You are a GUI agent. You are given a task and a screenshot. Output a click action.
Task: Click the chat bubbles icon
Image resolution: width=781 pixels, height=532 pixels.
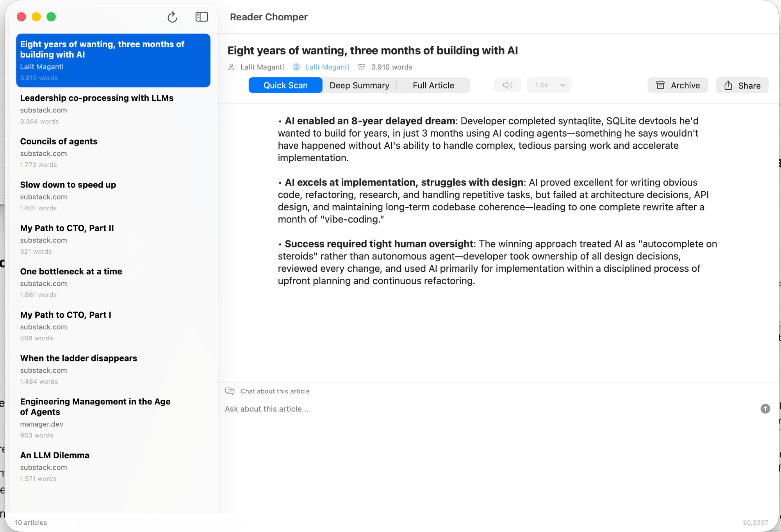point(230,391)
